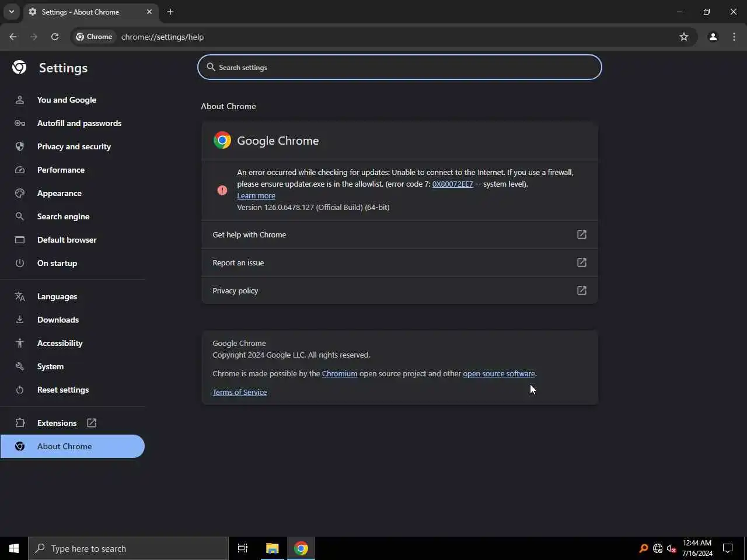Click the red update error icon

(x=222, y=190)
